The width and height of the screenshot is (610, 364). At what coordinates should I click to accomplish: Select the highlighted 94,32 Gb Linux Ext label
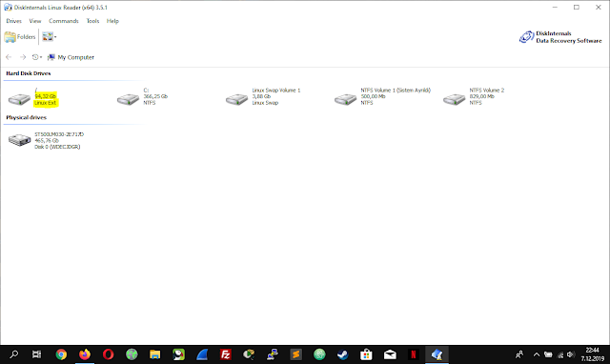(46, 99)
